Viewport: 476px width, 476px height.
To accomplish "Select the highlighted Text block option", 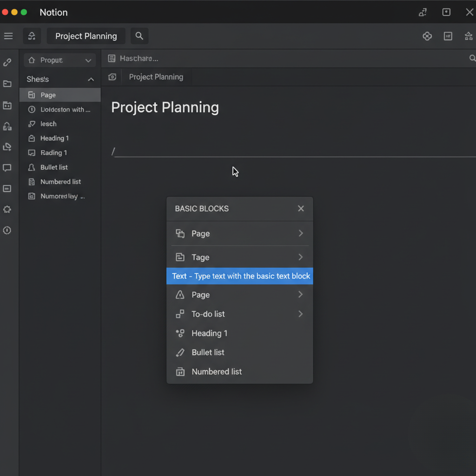I will pos(240,276).
